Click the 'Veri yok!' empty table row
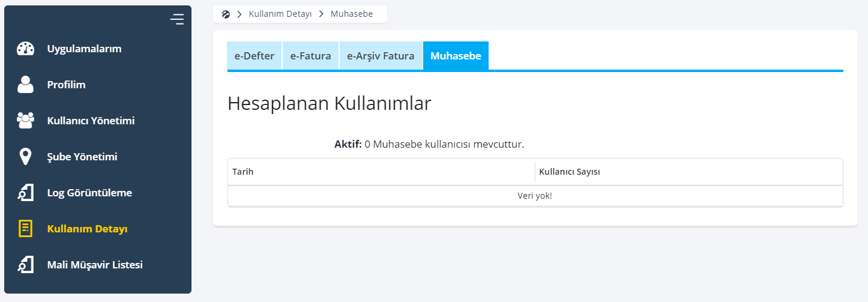868x302 pixels. (x=535, y=196)
